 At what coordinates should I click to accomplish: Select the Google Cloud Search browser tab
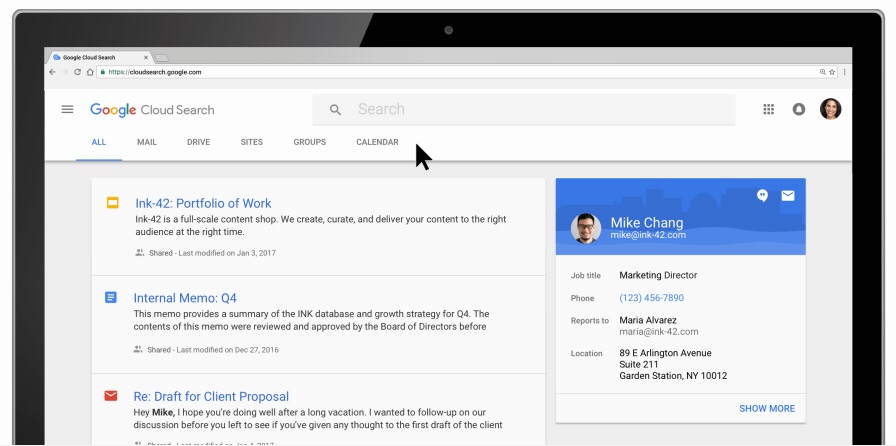(100, 58)
